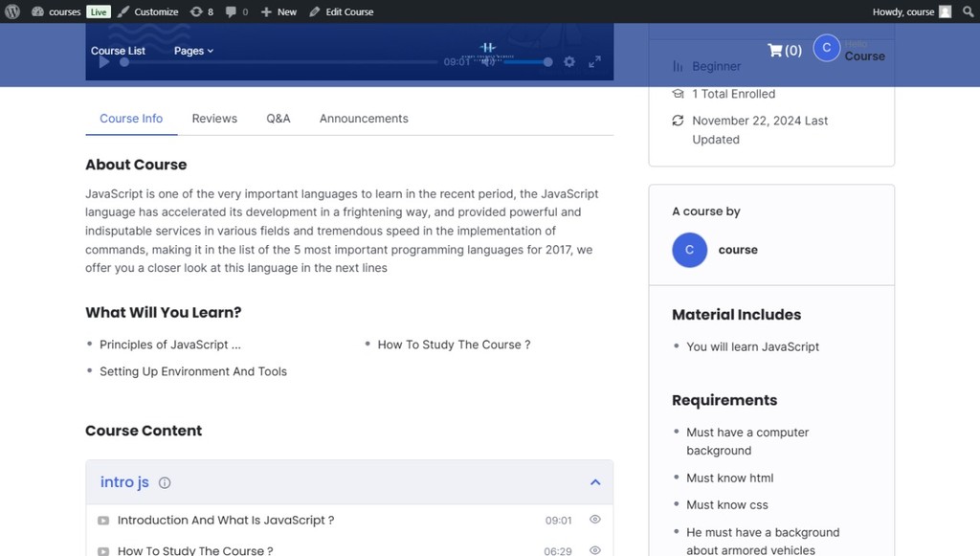Screen dimensions: 980x556
Task: Click 1 Total Enrolled text
Action: pyautogui.click(x=733, y=94)
